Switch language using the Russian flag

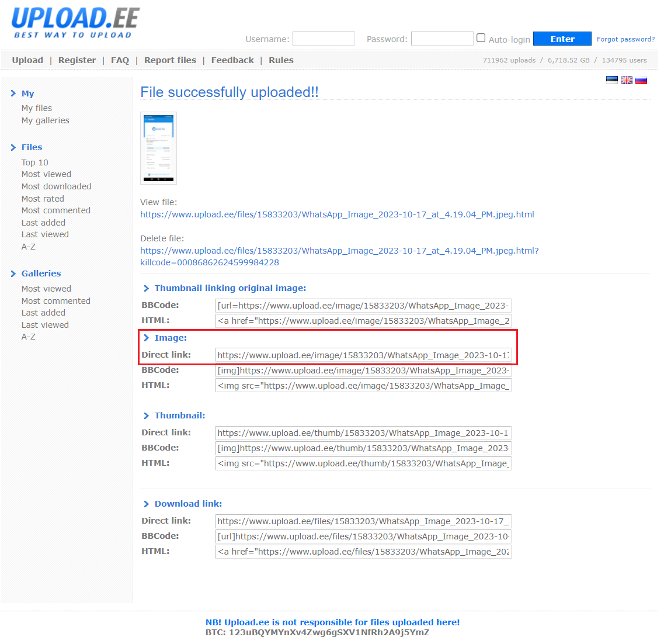tap(641, 80)
